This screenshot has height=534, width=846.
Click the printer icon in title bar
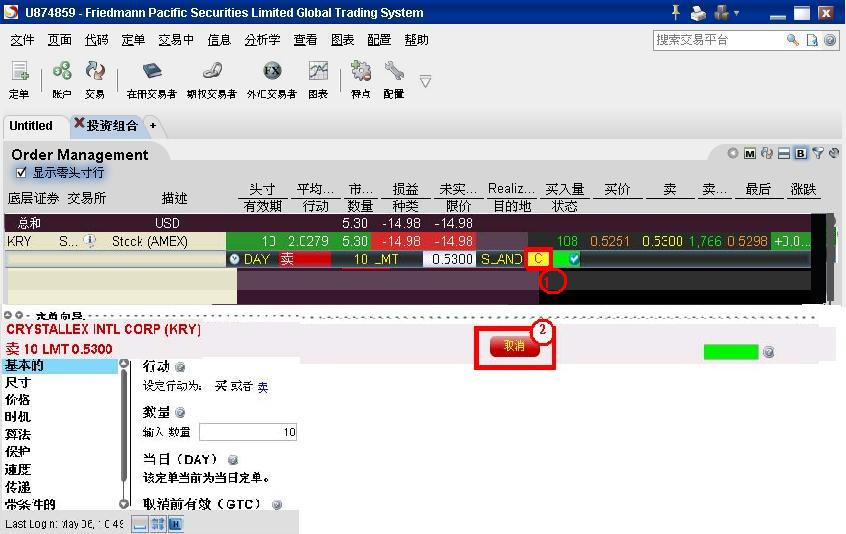click(x=698, y=13)
